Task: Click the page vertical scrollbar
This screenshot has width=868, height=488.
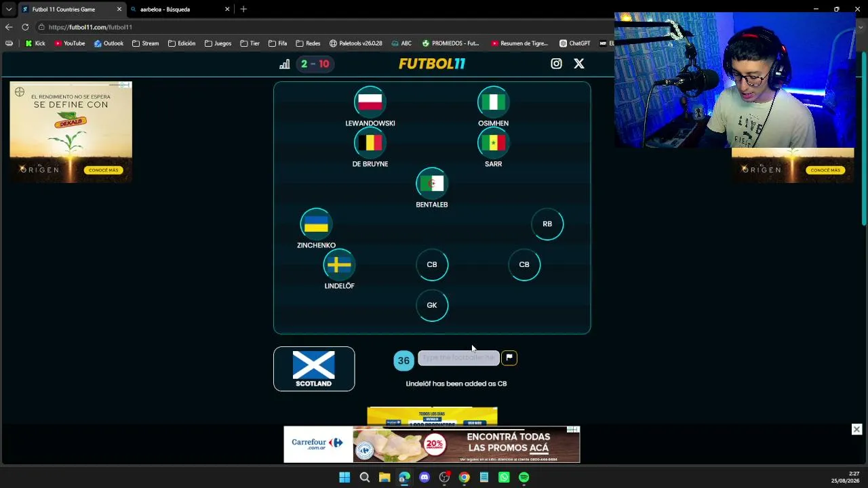Action: coord(863,139)
